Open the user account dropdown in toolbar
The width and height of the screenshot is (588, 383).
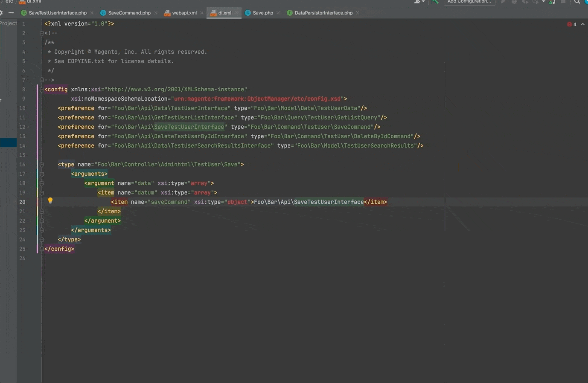[x=419, y=2]
